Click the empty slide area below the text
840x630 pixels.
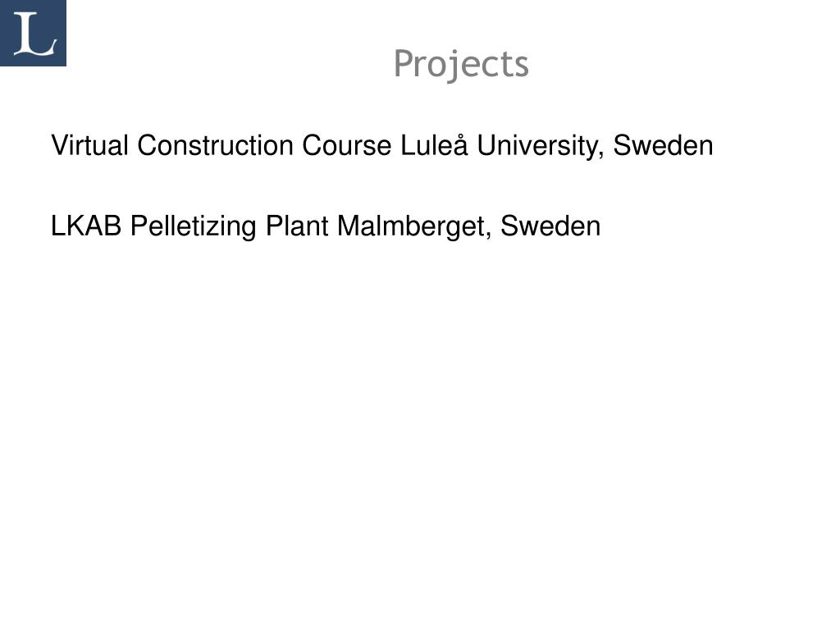pos(420,428)
